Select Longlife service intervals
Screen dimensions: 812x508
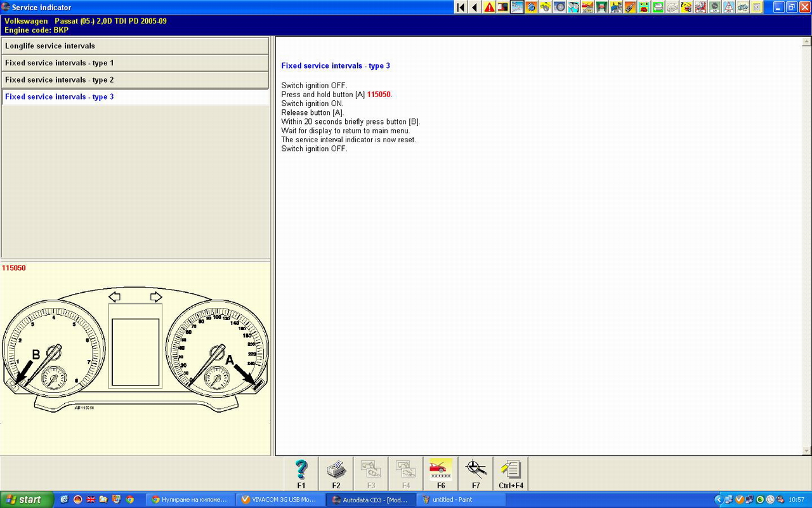[x=135, y=46]
